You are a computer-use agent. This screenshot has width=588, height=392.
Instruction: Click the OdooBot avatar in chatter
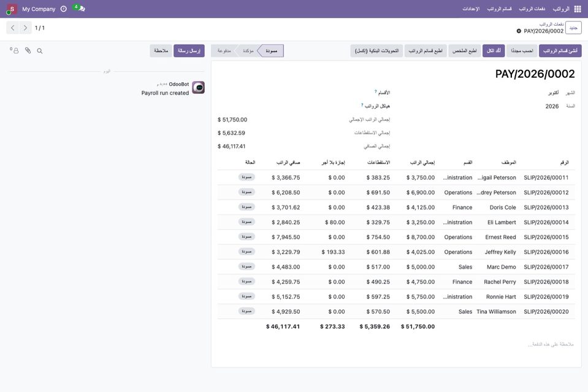click(199, 87)
